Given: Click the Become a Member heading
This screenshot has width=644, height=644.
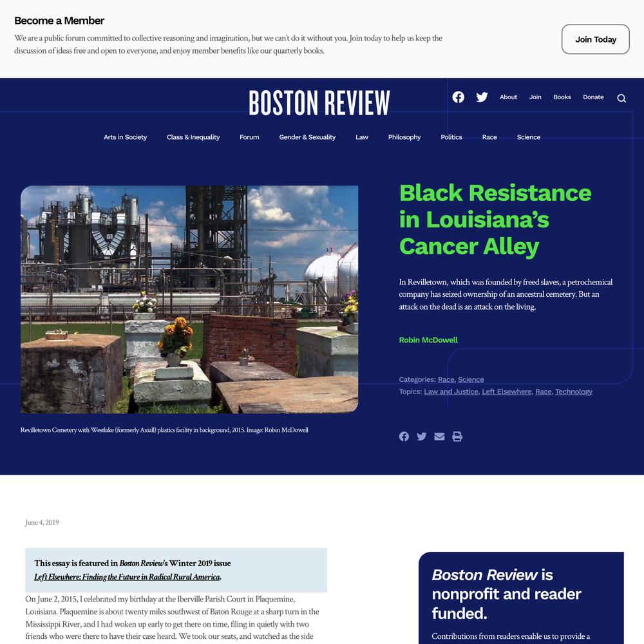Looking at the screenshot, I should tap(59, 21).
